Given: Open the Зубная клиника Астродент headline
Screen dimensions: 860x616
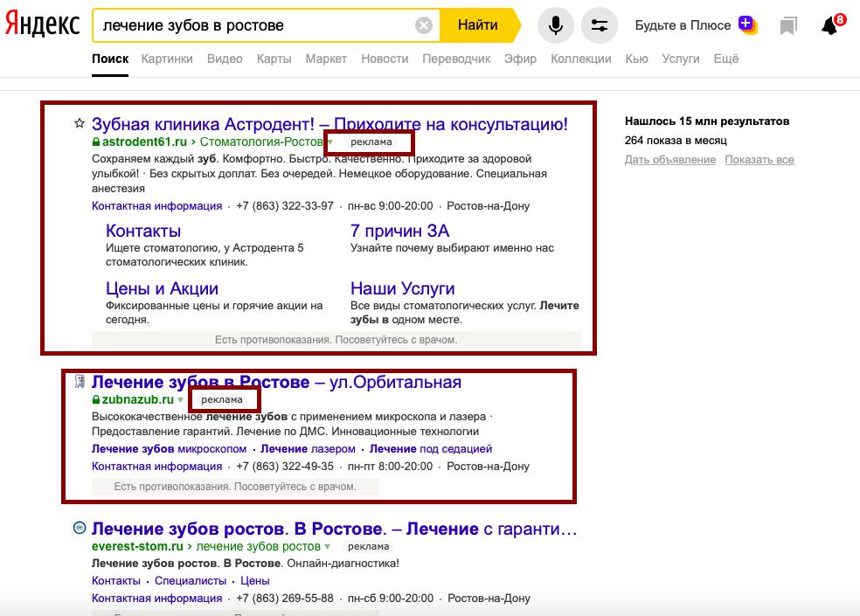Looking at the screenshot, I should tap(329, 124).
